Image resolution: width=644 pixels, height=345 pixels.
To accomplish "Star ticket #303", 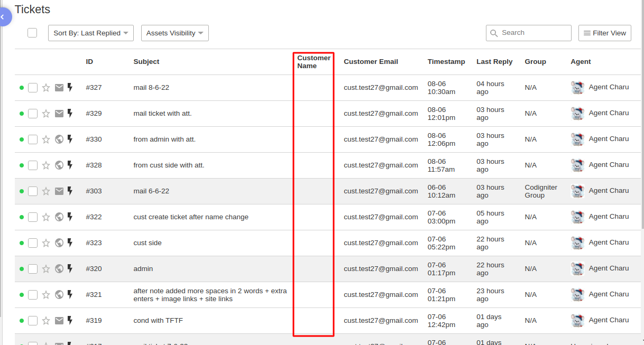I will click(x=46, y=191).
